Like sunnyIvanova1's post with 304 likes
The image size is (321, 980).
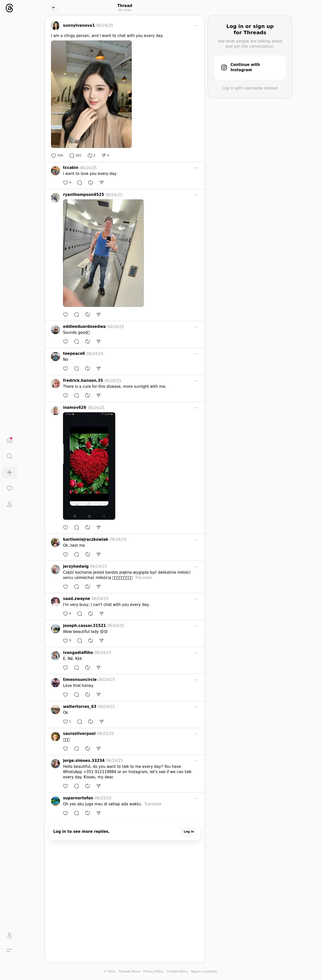[53, 156]
